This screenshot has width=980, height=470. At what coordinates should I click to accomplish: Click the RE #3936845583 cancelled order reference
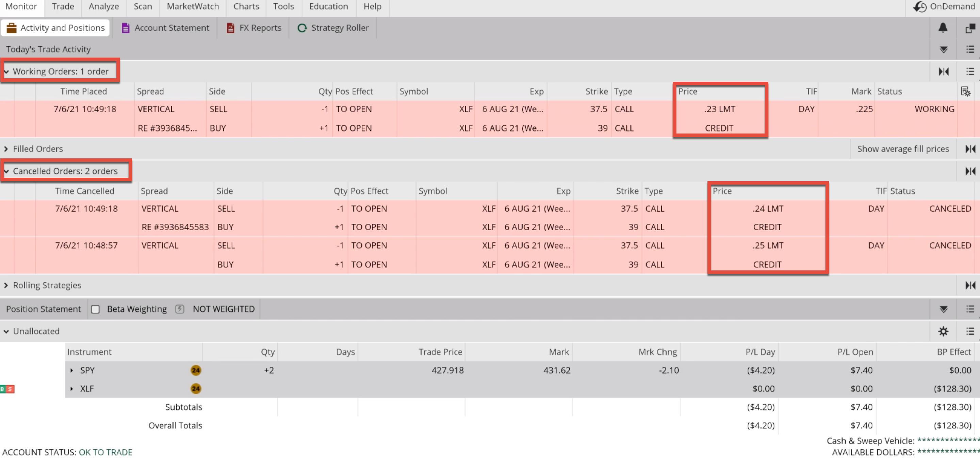coord(175,228)
